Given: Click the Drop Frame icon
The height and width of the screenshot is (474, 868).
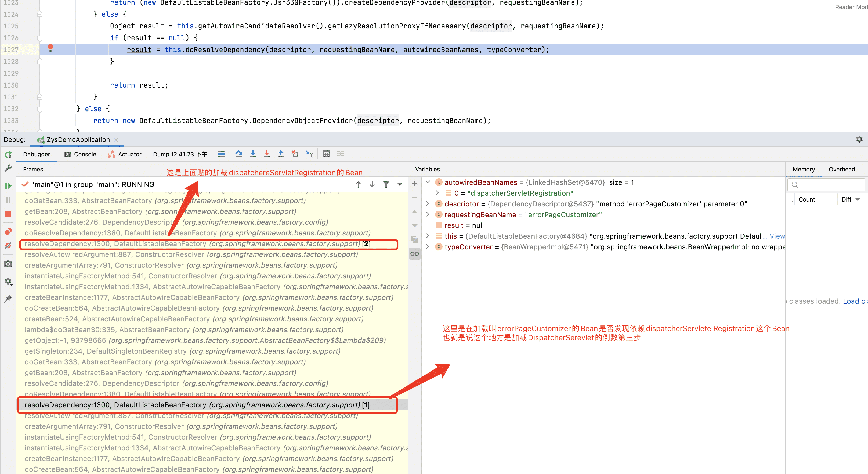Looking at the screenshot, I should pyautogui.click(x=295, y=154).
